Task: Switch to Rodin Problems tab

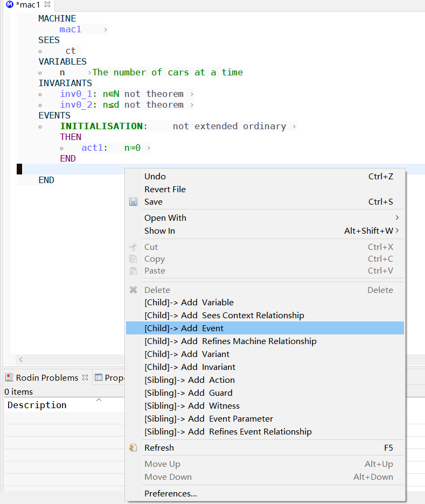Action: pos(47,377)
